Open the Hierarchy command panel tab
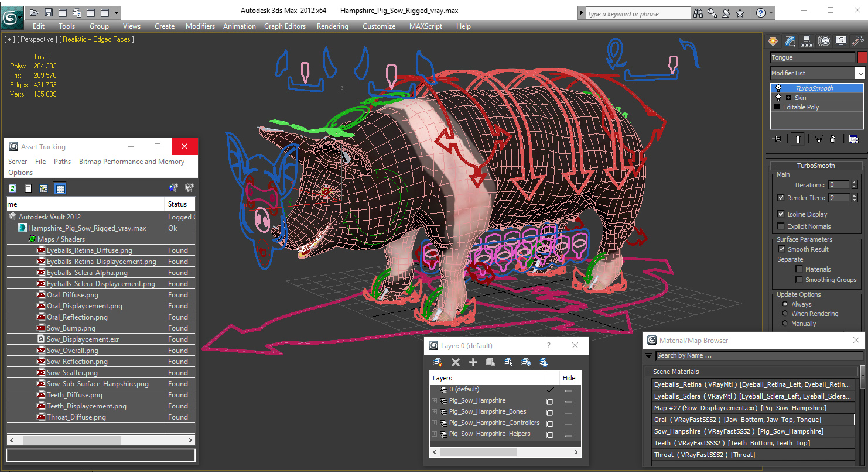The width and height of the screenshot is (868, 474). [x=807, y=41]
